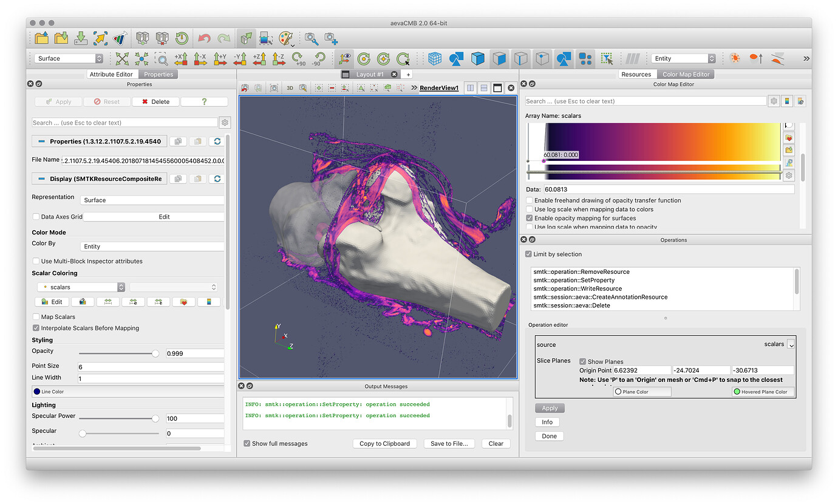838x504 pixels.
Task: Adjust the Opacity slider handle
Action: [155, 353]
